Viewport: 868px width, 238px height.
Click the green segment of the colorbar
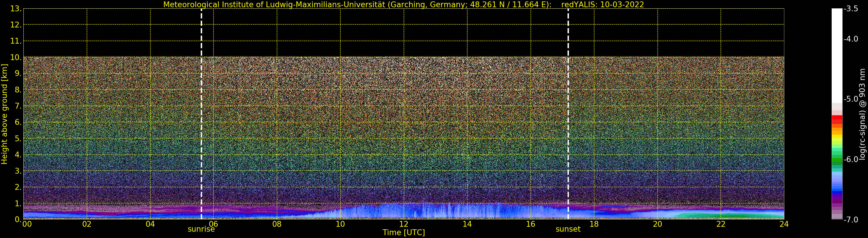pos(837,159)
